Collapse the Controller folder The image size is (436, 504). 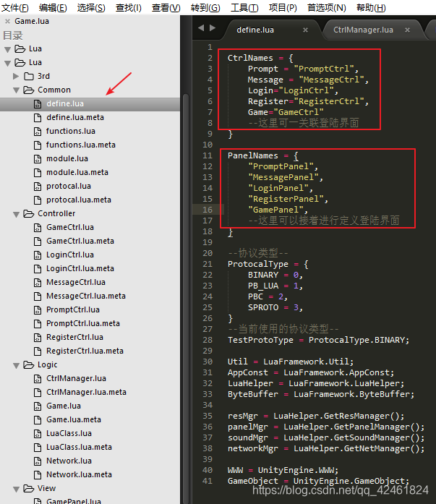[17, 214]
